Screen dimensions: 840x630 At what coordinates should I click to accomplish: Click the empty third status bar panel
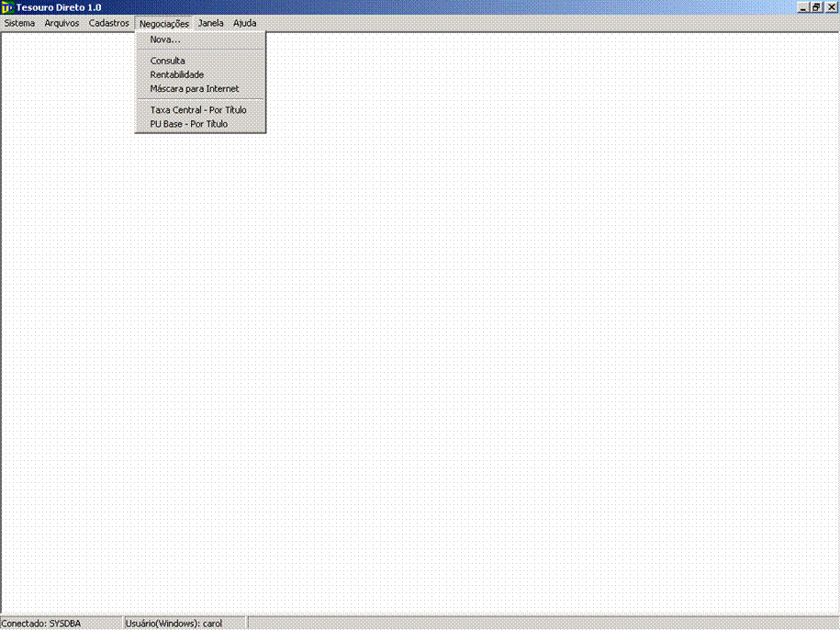[x=542, y=624]
